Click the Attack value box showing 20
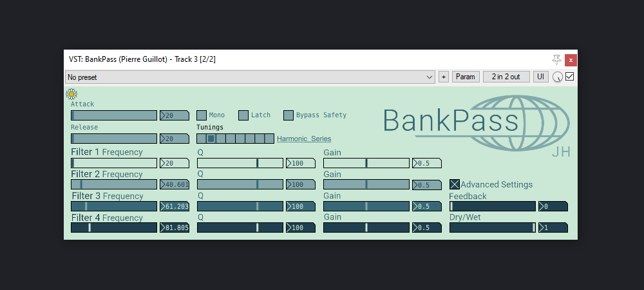Image resolution: width=644 pixels, height=290 pixels. [x=175, y=115]
